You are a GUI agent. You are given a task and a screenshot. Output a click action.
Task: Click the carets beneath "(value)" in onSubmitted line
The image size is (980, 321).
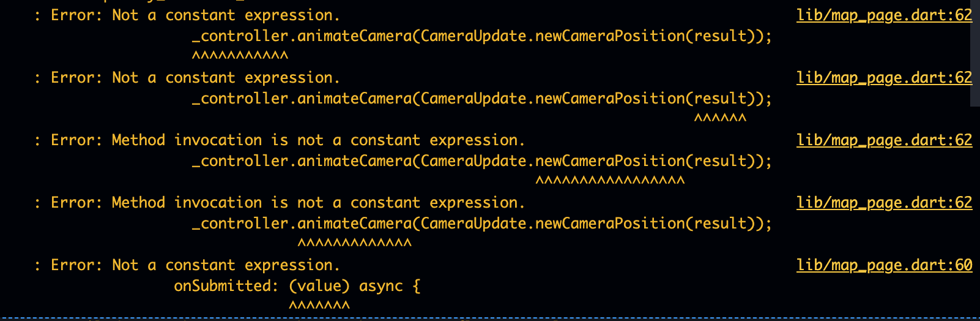[319, 305]
